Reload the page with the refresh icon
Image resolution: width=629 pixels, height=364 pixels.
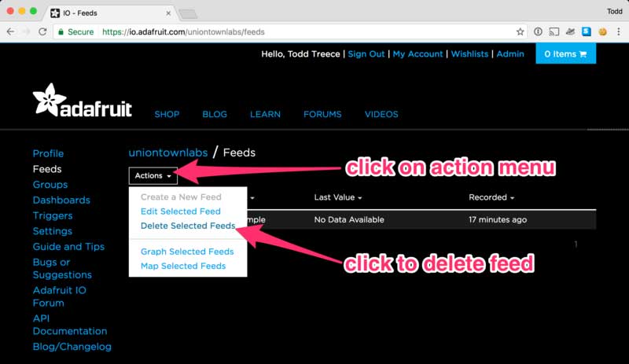coord(43,32)
